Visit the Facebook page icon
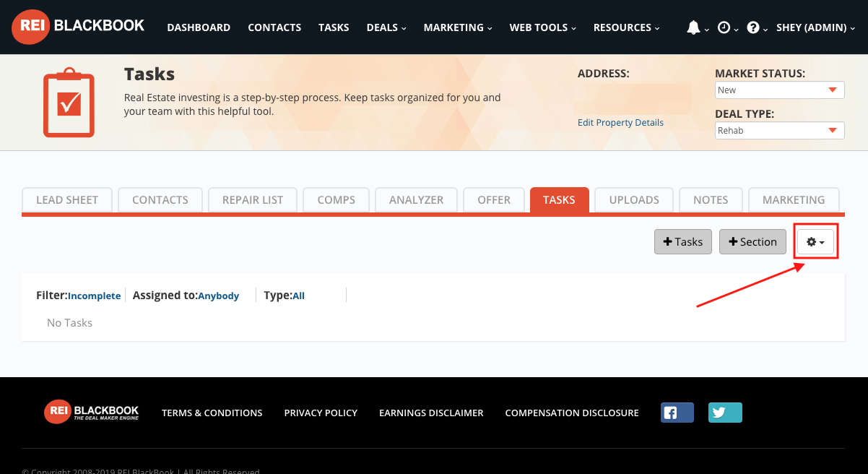The height and width of the screenshot is (474, 868). click(677, 413)
